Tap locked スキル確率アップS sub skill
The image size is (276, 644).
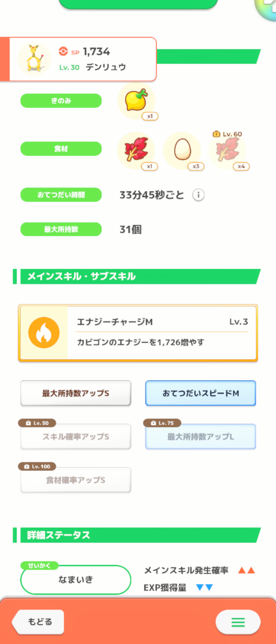click(76, 437)
